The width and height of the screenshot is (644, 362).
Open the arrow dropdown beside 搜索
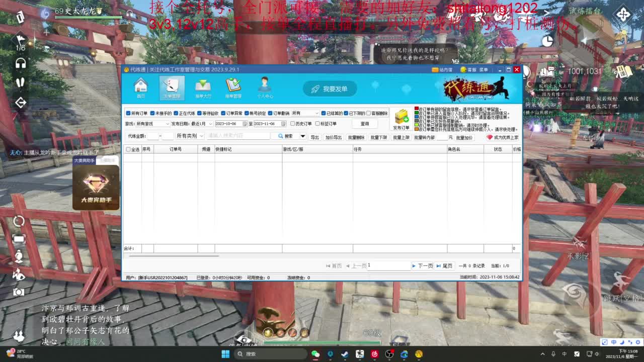[303, 136]
